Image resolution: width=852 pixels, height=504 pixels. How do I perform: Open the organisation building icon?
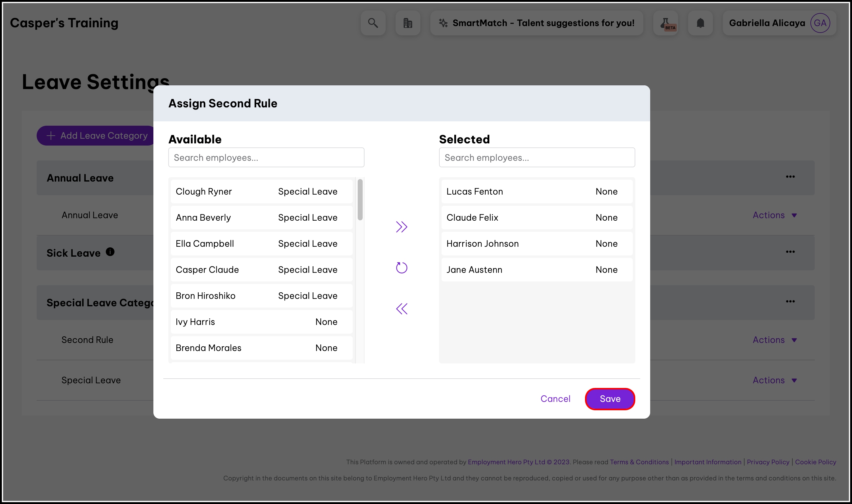click(x=408, y=23)
